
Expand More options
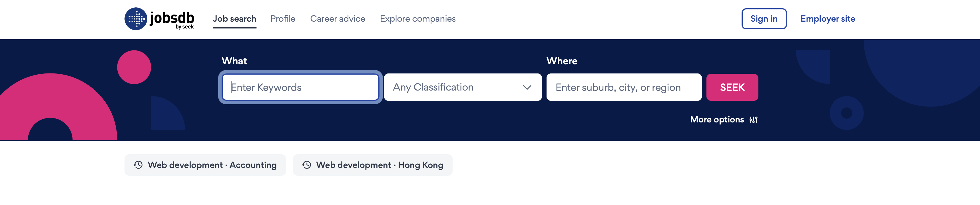pyautogui.click(x=717, y=120)
